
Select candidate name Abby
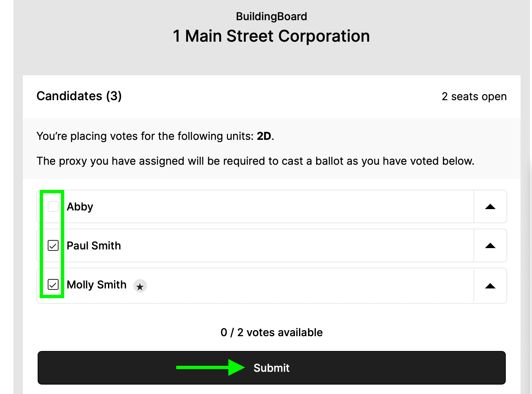pyautogui.click(x=80, y=207)
